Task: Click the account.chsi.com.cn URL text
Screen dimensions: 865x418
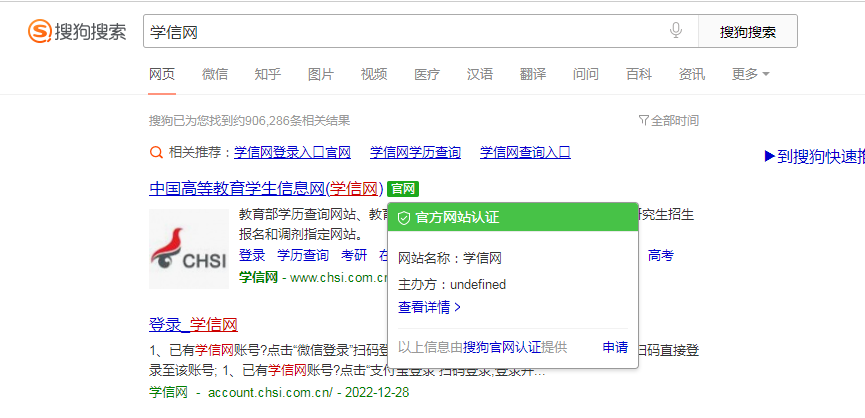Action: [x=271, y=393]
